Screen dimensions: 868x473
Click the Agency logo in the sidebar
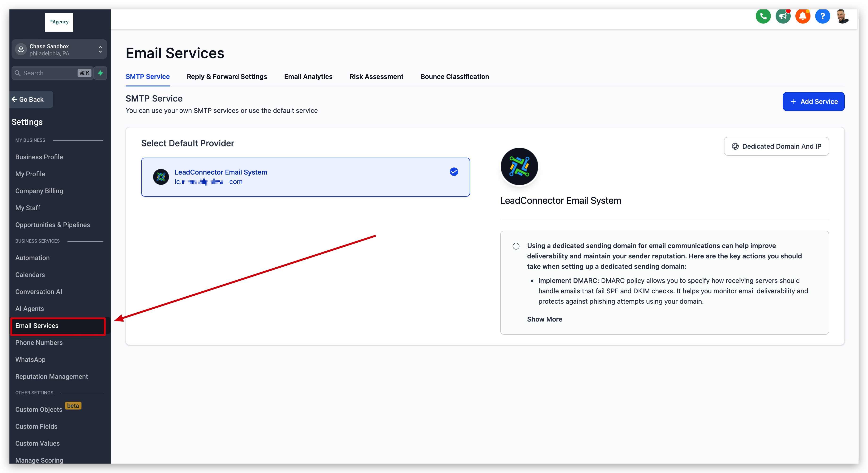[x=59, y=22]
